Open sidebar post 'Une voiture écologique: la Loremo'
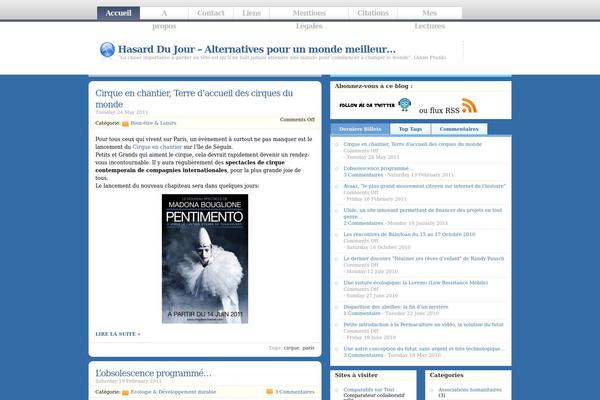Screen dimensions: 600x400 [x=416, y=283]
